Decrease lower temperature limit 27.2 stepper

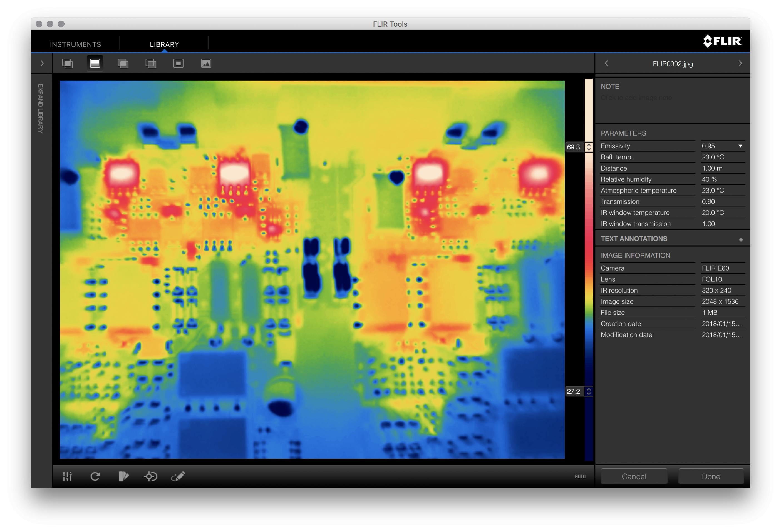[589, 394]
